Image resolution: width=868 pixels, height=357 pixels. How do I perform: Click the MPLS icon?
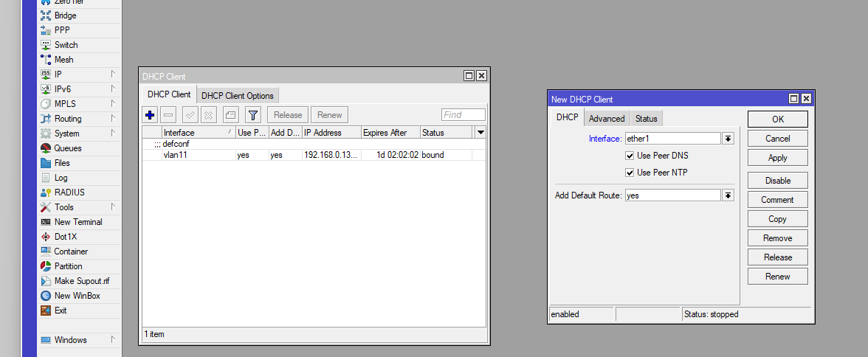pos(46,104)
